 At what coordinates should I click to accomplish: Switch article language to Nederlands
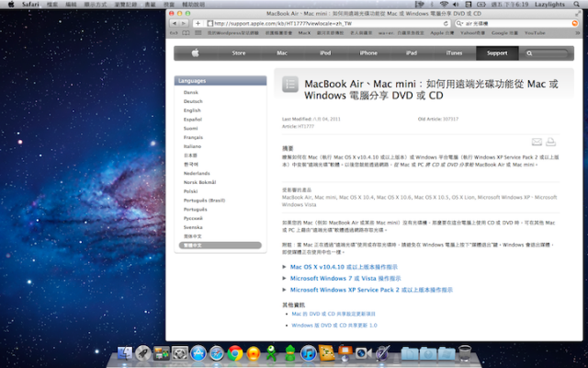click(197, 173)
